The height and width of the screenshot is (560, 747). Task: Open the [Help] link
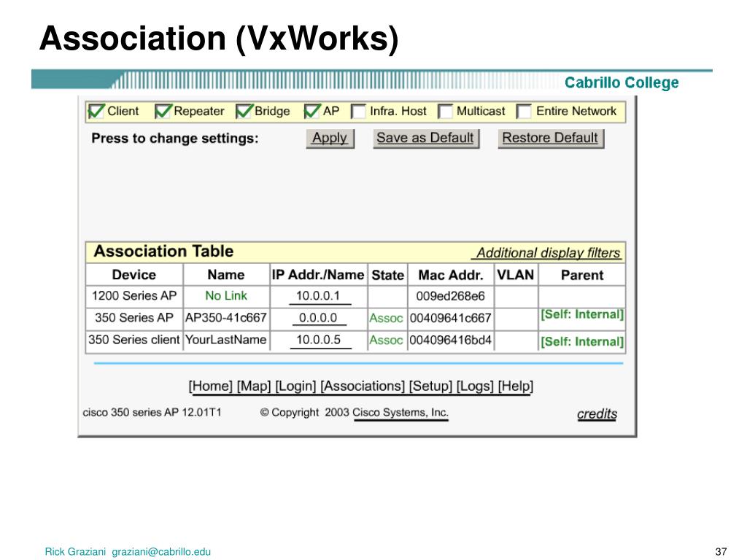[516, 386]
